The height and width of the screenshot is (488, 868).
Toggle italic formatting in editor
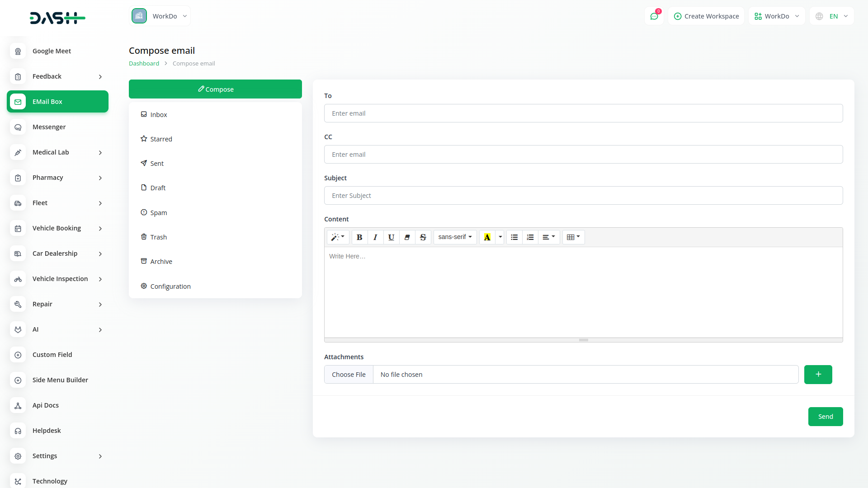[x=375, y=237]
